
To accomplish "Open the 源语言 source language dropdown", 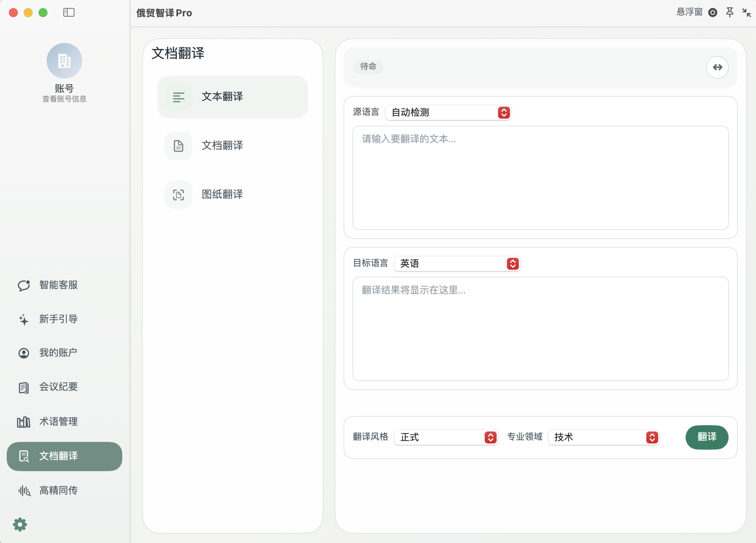I will (448, 113).
